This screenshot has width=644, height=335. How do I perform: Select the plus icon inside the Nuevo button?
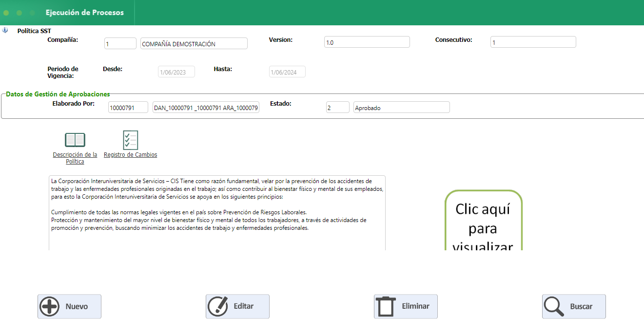49,306
